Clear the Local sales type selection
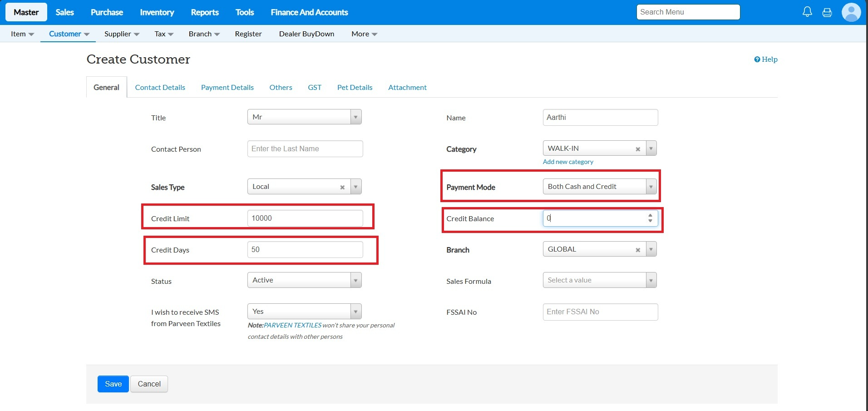868x411 pixels. 342,187
